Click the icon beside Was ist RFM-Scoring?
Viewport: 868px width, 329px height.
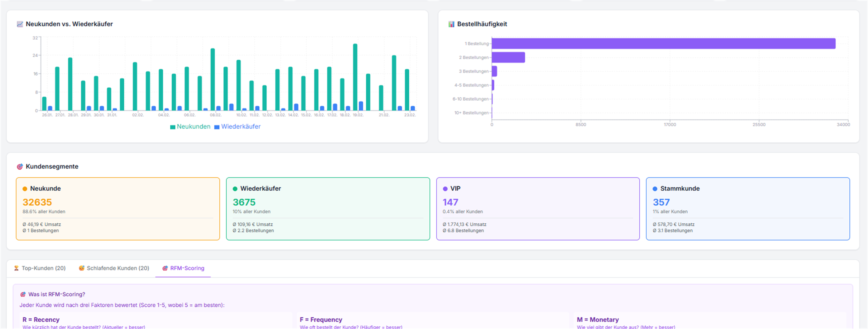(23, 294)
